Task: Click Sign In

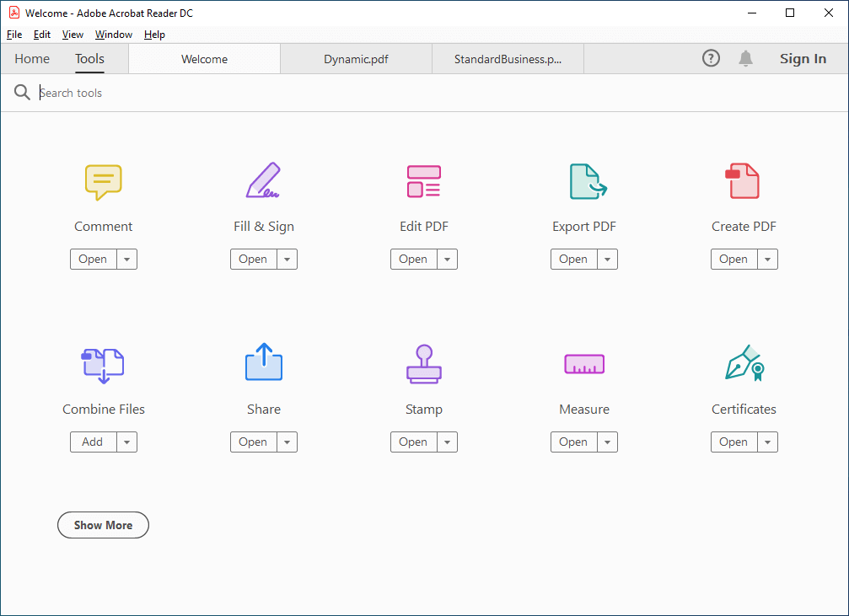Action: pyautogui.click(x=803, y=58)
